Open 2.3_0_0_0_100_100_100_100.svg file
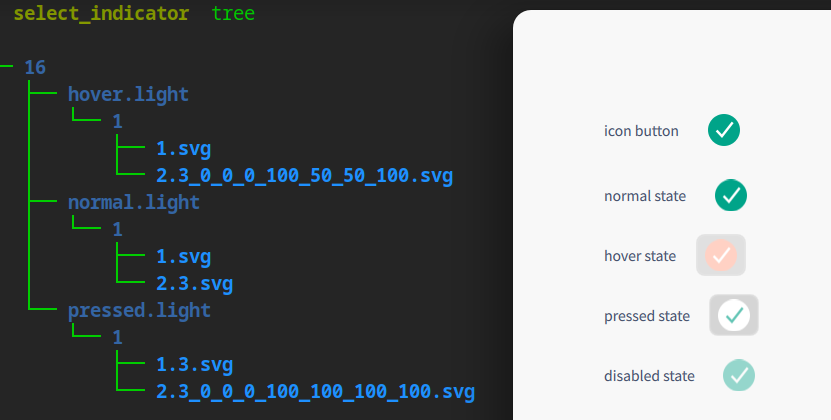This screenshot has height=420, width=831. (x=315, y=391)
